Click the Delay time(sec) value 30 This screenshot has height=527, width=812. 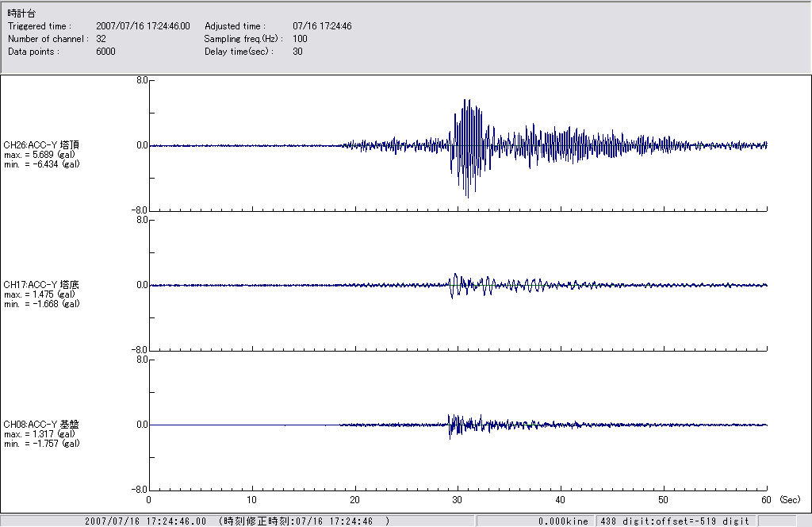pos(297,52)
